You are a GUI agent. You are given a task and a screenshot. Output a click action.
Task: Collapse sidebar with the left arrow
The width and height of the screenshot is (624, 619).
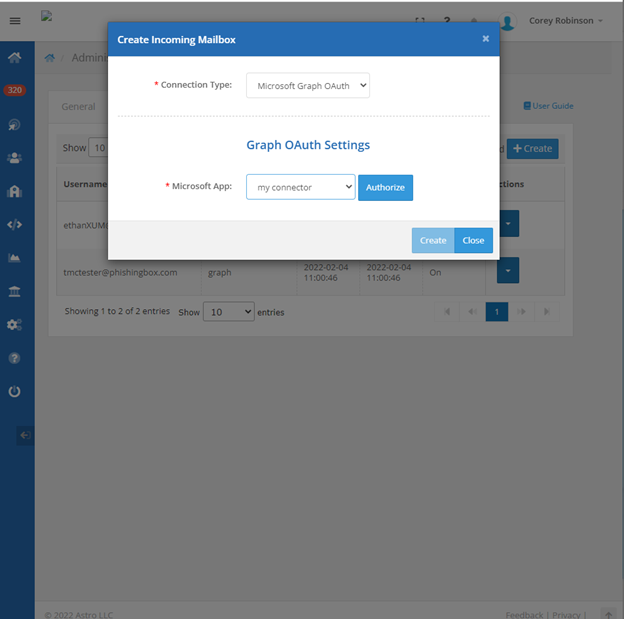[x=25, y=435]
